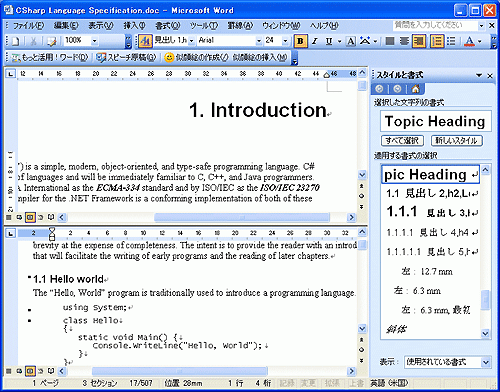Click the task pane Home icon

415,89
